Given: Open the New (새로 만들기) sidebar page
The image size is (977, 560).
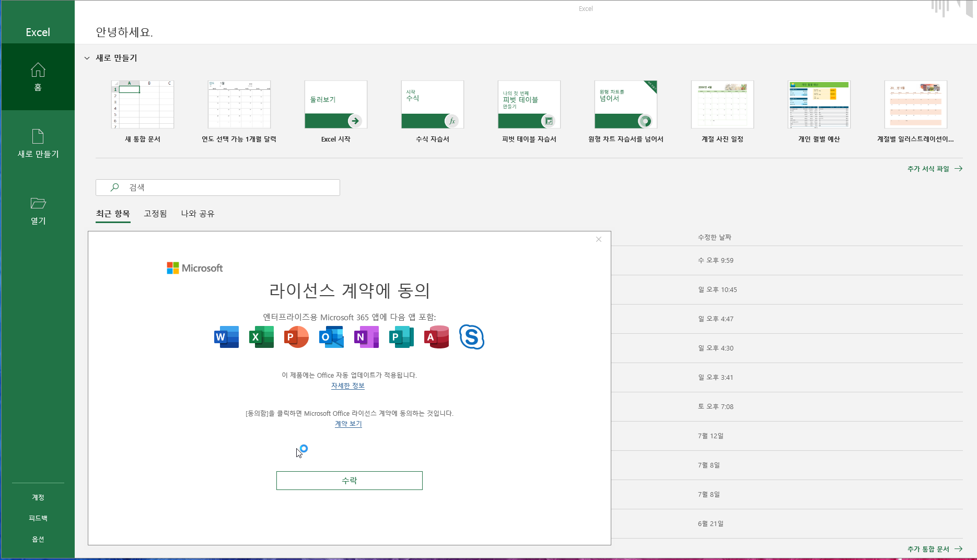Looking at the screenshot, I should click(x=38, y=143).
